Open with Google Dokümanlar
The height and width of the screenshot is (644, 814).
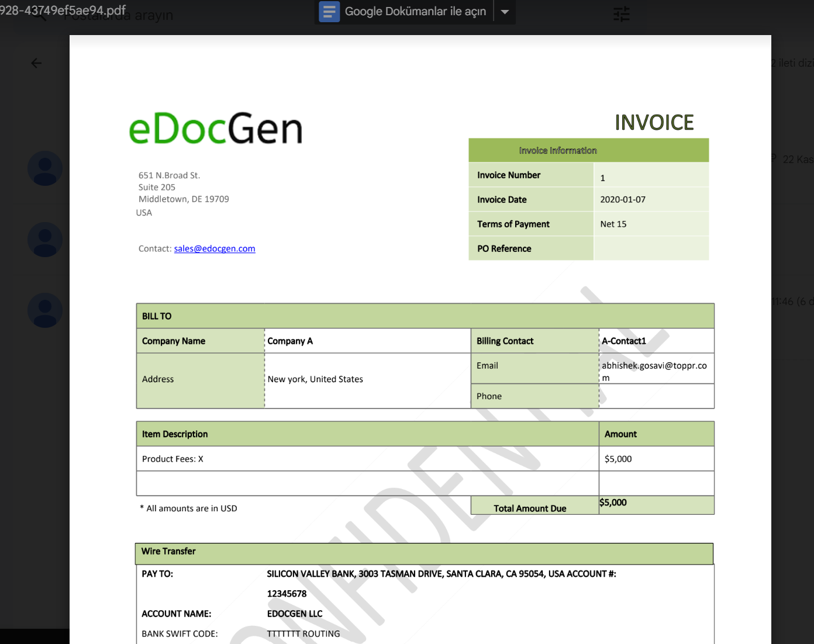(415, 11)
